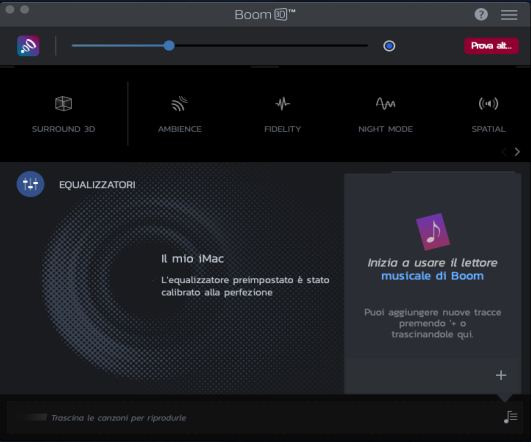Enable the Night Mode waveform icon
The image size is (531, 442).
(x=385, y=104)
